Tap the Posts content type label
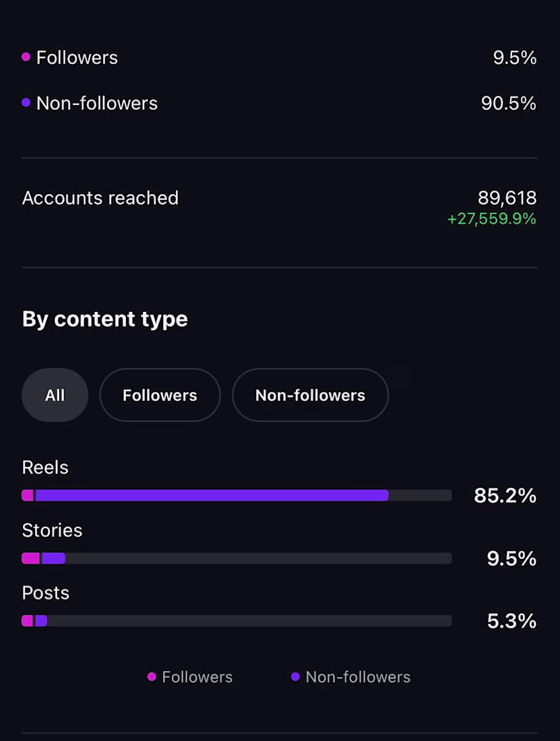The width and height of the screenshot is (560, 741). click(x=46, y=593)
